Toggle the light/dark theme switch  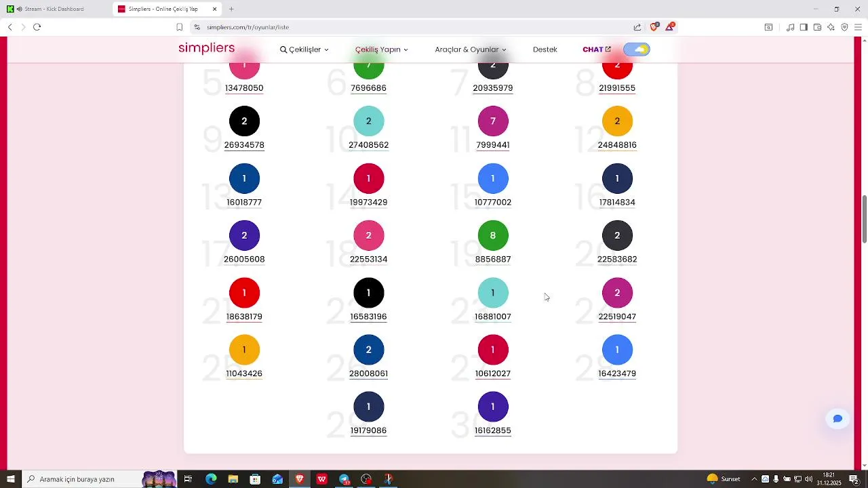[x=636, y=49]
